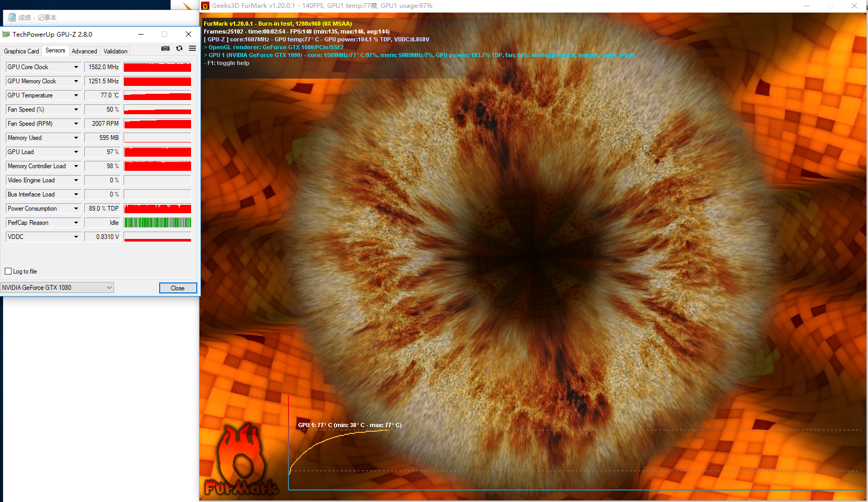Open the GPU Memory Clock sensor dropdown

(76, 81)
